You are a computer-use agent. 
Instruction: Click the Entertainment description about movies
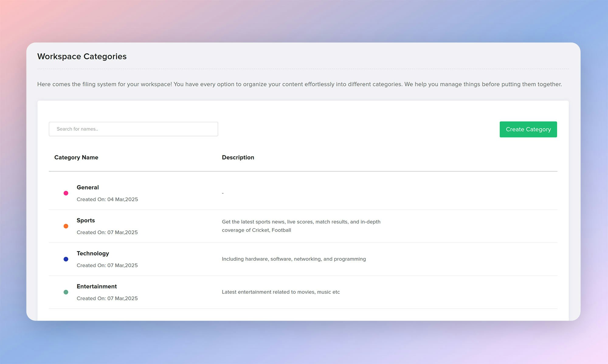click(281, 292)
